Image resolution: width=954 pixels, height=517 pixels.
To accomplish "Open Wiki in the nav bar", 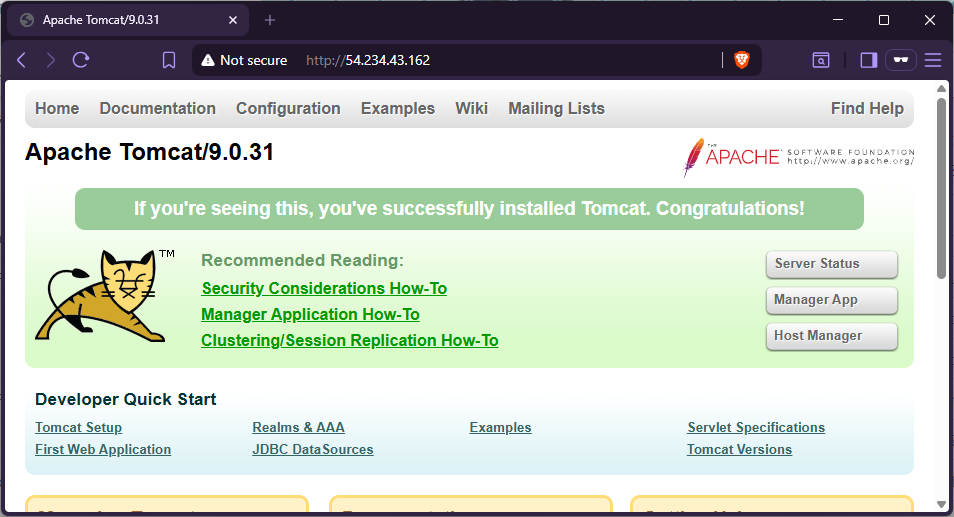I will point(472,108).
